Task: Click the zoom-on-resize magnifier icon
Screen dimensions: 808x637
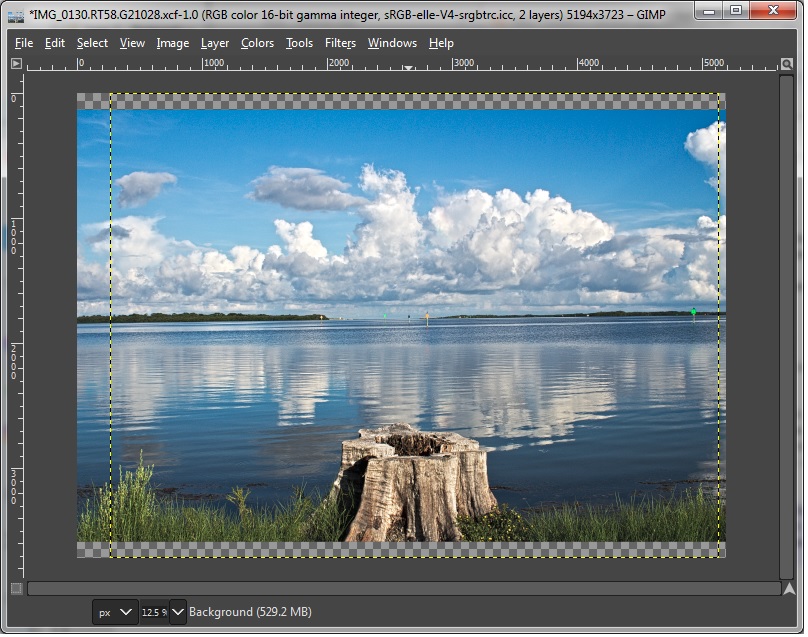Action: (x=788, y=63)
